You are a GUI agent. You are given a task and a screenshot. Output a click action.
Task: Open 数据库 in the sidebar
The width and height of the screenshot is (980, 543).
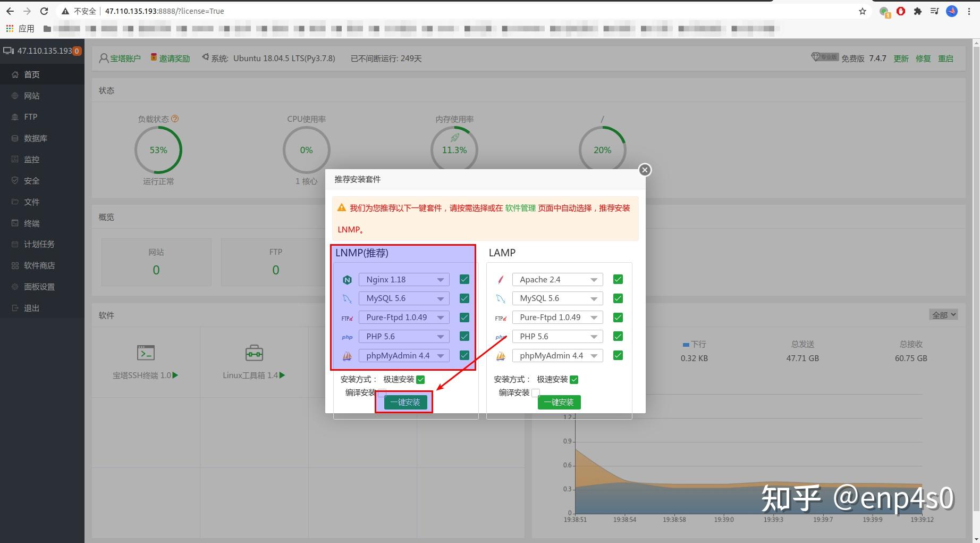42,138
